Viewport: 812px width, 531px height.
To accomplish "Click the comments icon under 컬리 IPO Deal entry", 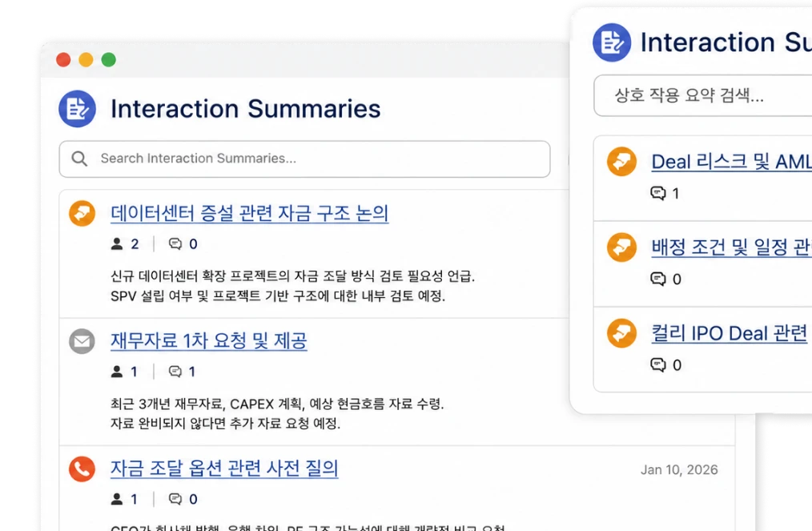I will click(x=657, y=365).
